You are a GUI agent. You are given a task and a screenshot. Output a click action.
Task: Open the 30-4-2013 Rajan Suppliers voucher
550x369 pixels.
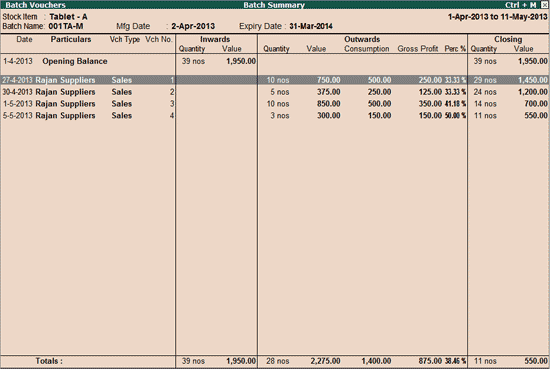[x=274, y=92]
